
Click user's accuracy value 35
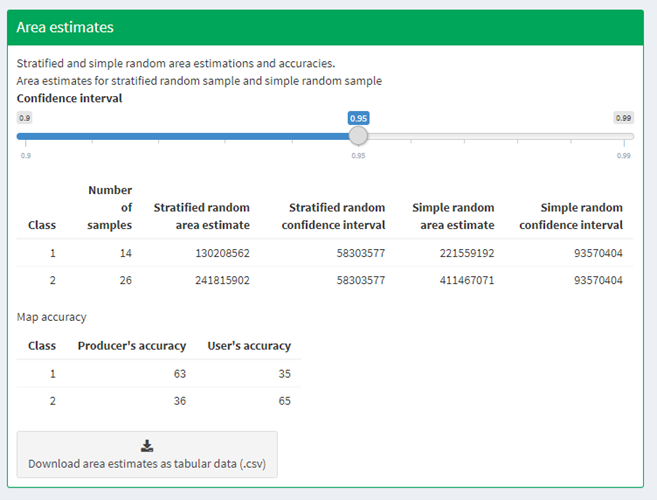[x=285, y=374]
